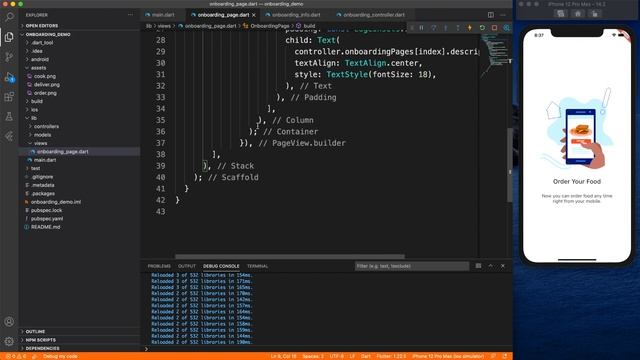Expand the controllers folder
The height and width of the screenshot is (360, 640).
pos(46,127)
